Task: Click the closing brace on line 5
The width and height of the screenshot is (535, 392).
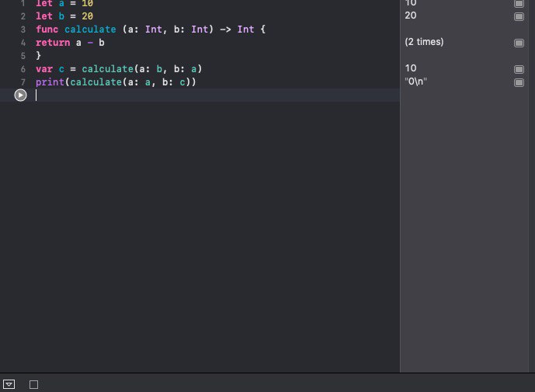Action: click(x=38, y=56)
